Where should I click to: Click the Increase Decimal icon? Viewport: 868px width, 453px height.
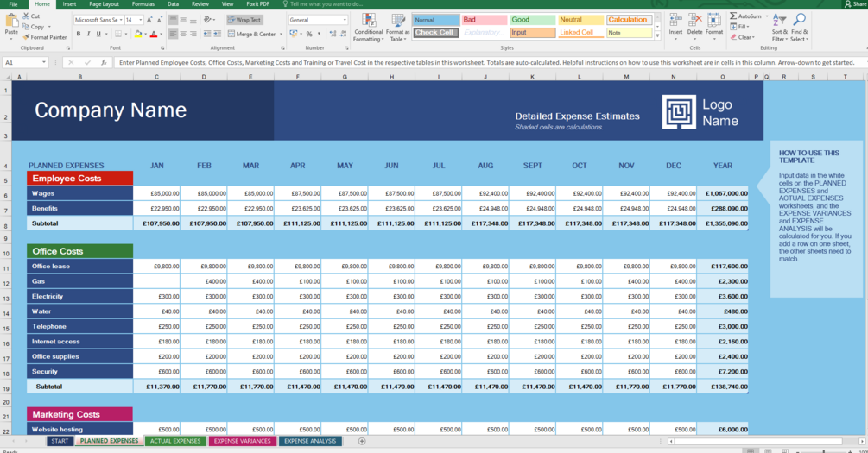pyautogui.click(x=333, y=34)
